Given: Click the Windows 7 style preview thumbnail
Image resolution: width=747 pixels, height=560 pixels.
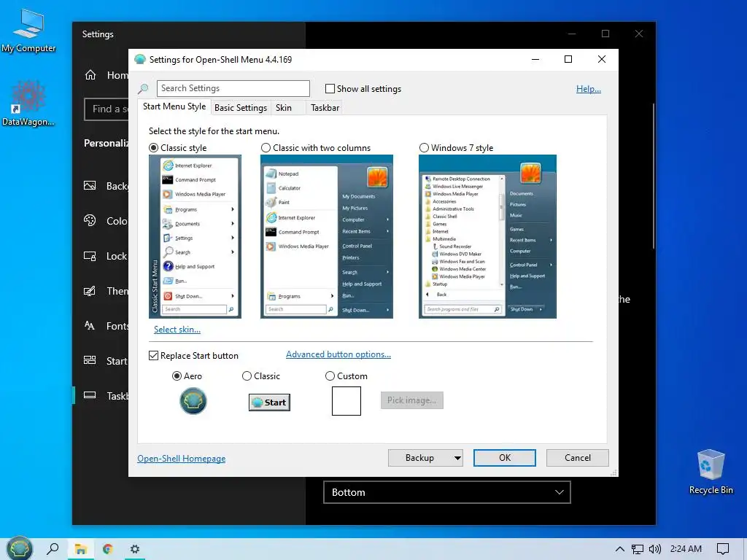Looking at the screenshot, I should [x=487, y=237].
